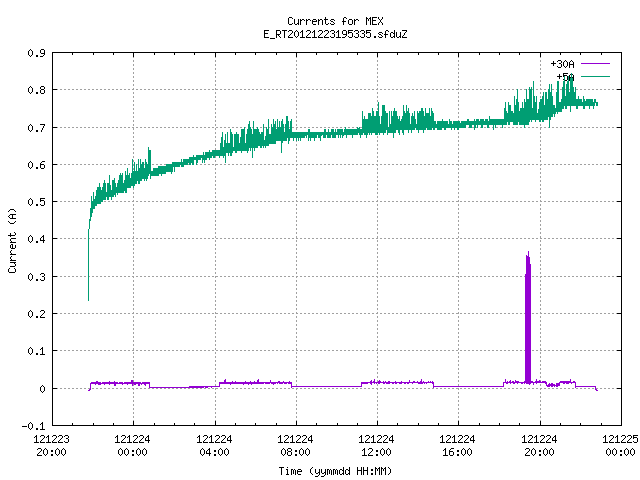Click the y-axis tick label 0.8
640x480 pixels.
click(36, 90)
